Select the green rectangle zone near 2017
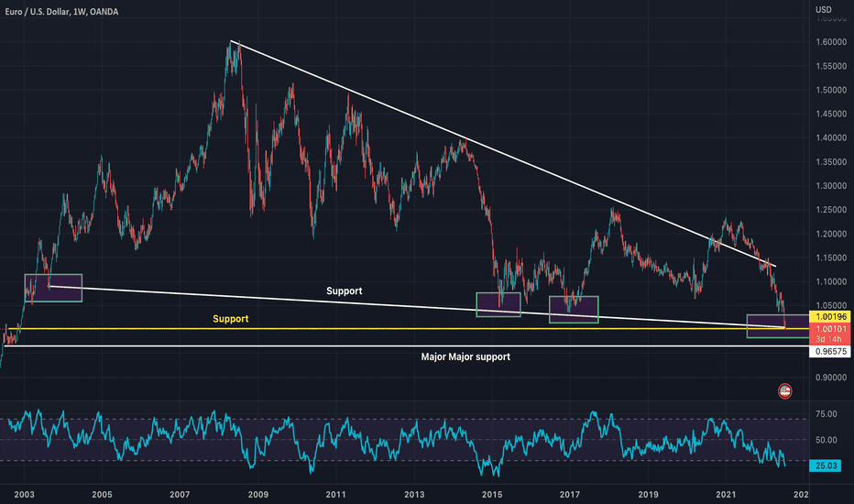Viewport: 854px width, 504px height. pyautogui.click(x=574, y=310)
